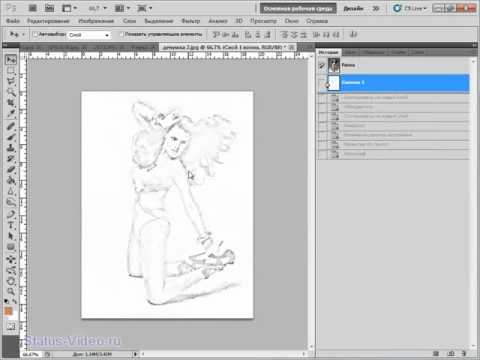Launch Bridge from the application bar
The width and height of the screenshot is (480, 360).
click(x=33, y=8)
